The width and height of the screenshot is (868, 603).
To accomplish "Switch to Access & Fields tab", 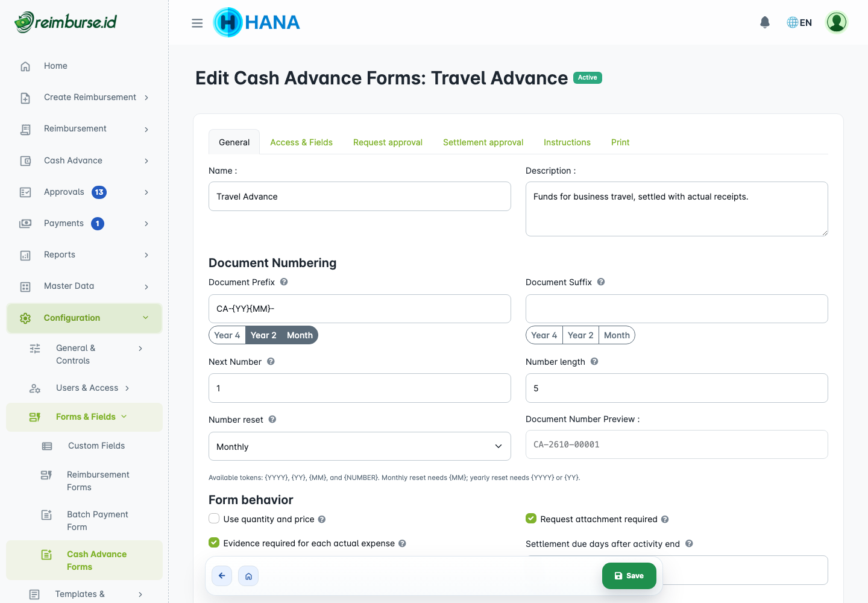I will [301, 142].
